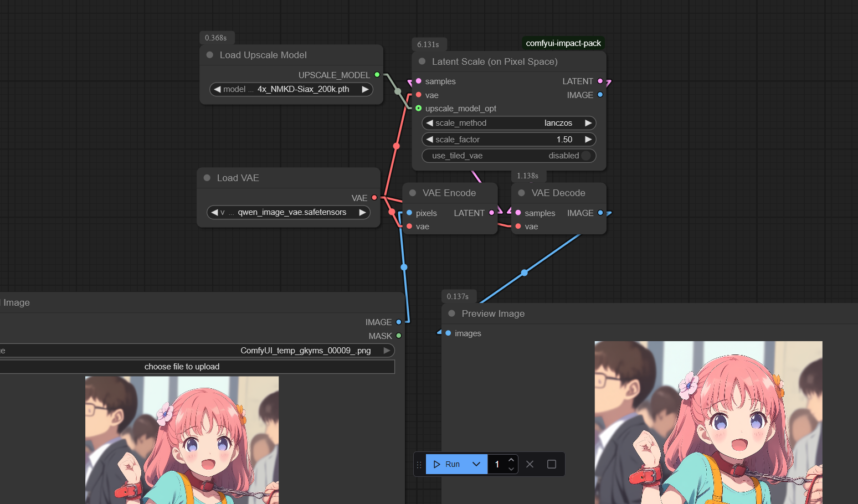Select next upscale model with right arrow
The width and height of the screenshot is (858, 504).
(x=365, y=89)
